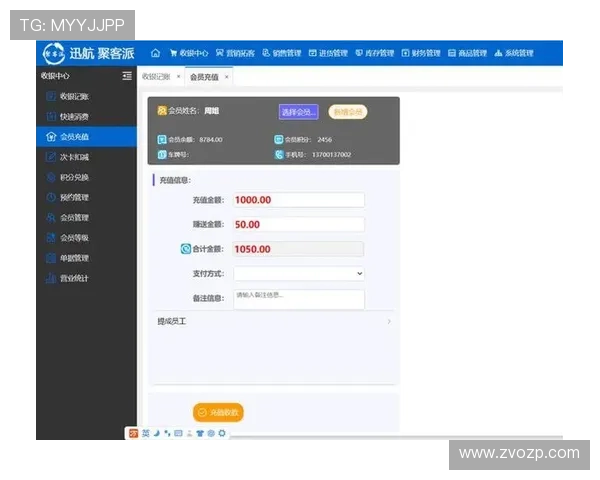Open 库存管理 in the top navigation
This screenshot has width=600, height=480.
(375, 53)
